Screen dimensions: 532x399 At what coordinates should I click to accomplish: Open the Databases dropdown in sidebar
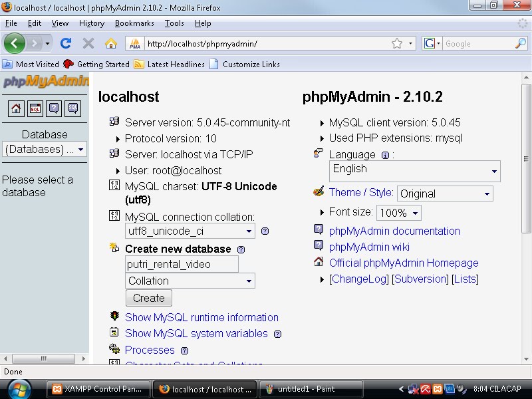[x=45, y=149]
